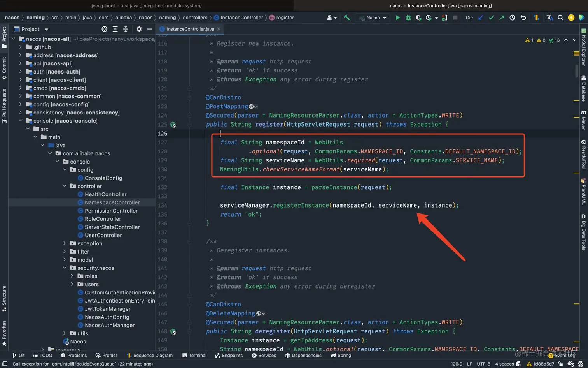Expand the roles folder
This screenshot has height=368, width=588.
(72, 276)
